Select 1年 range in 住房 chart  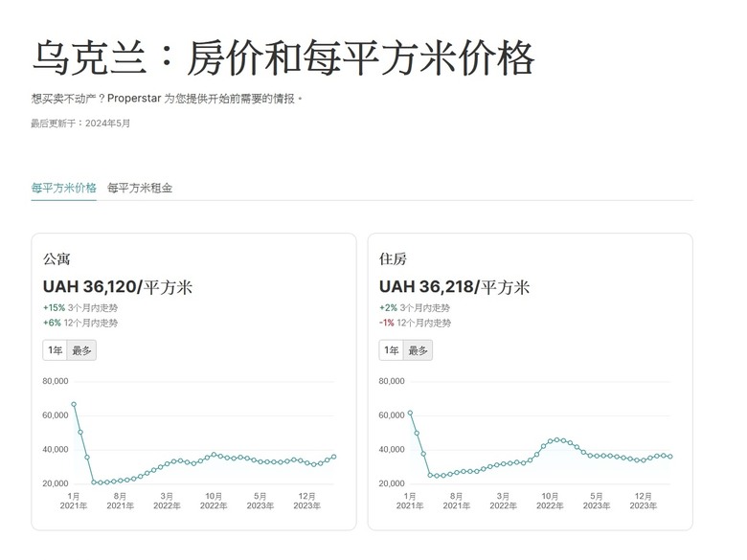point(391,350)
